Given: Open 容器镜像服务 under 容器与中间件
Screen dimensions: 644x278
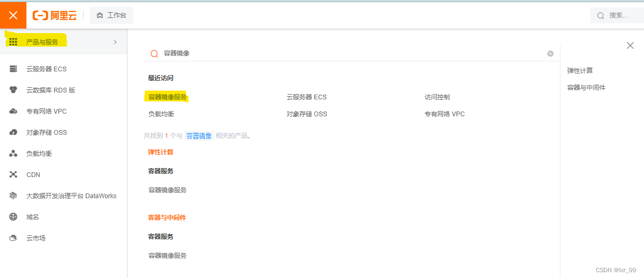Looking at the screenshot, I should click(x=168, y=255).
